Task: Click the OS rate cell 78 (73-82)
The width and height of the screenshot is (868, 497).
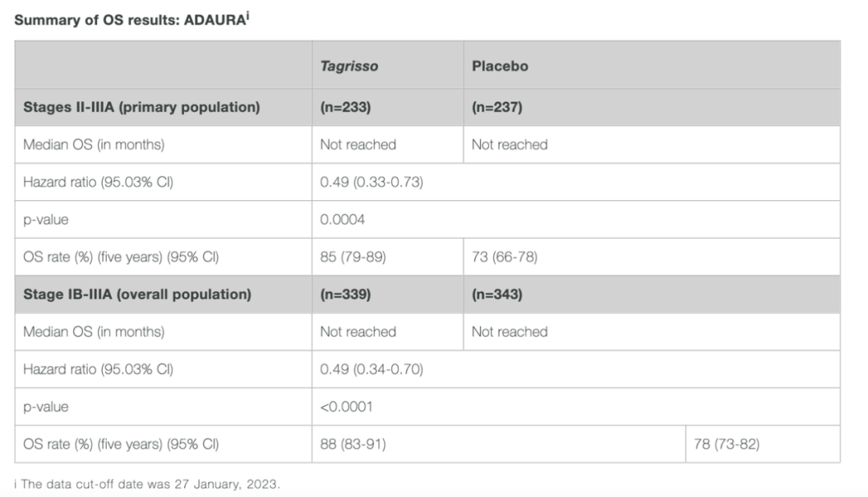Action: click(x=727, y=445)
